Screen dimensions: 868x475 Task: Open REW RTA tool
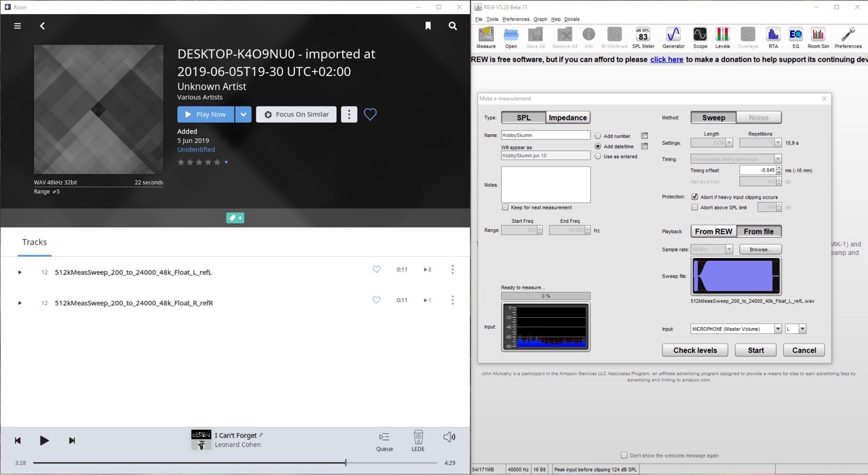click(773, 37)
